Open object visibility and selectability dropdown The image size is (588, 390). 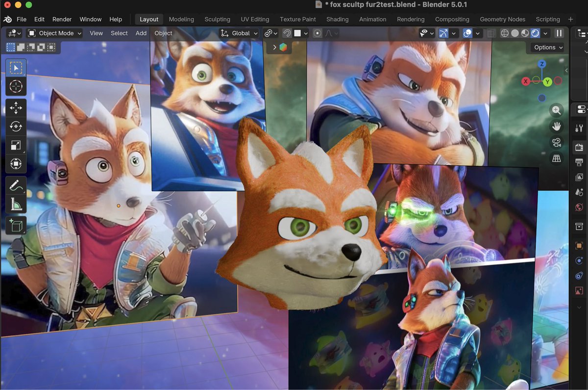click(427, 33)
